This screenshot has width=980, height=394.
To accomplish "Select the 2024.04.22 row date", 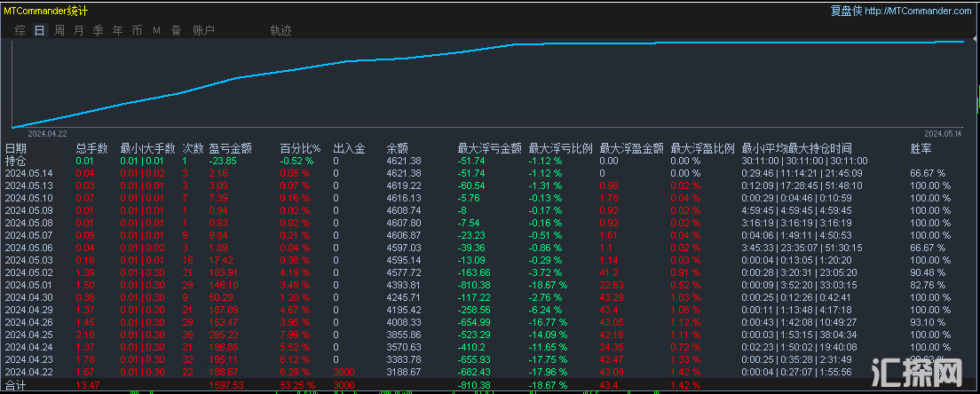I will [x=28, y=372].
